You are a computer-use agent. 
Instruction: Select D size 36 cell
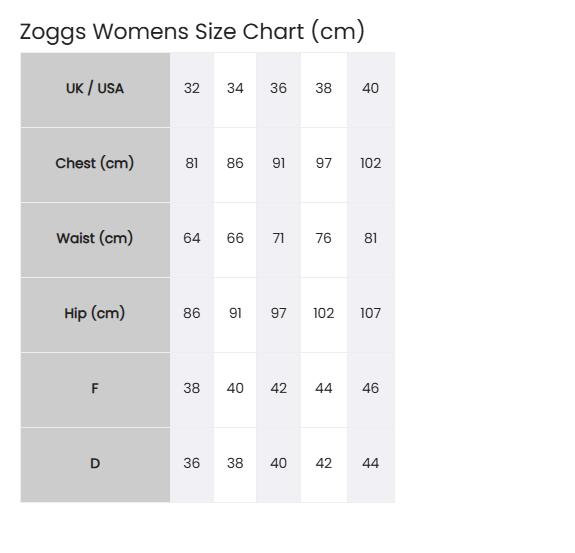pos(192,465)
